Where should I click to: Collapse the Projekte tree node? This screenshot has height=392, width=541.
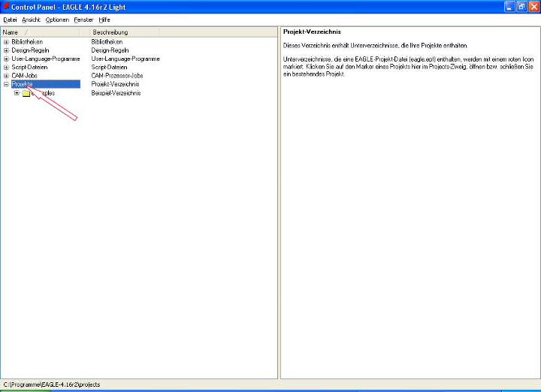(6, 84)
